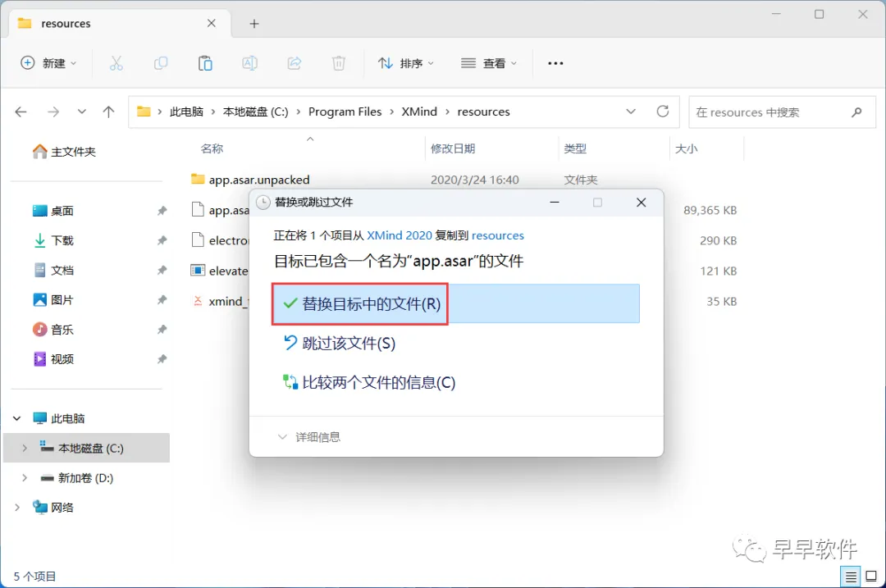Expand address bar history dropdown
Image resolution: width=886 pixels, height=588 pixels.
[x=631, y=112]
